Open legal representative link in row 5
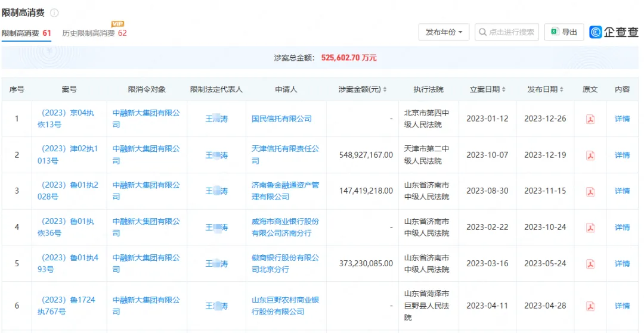 coord(216,263)
